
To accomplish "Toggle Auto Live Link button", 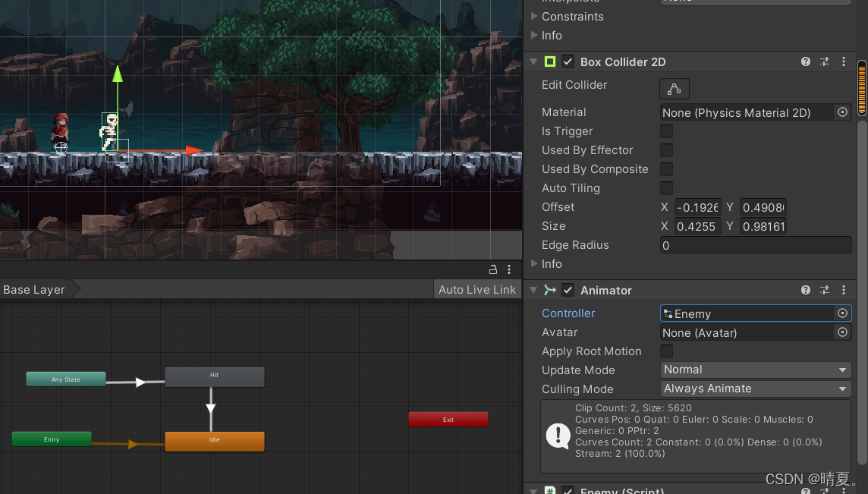I will (x=477, y=290).
